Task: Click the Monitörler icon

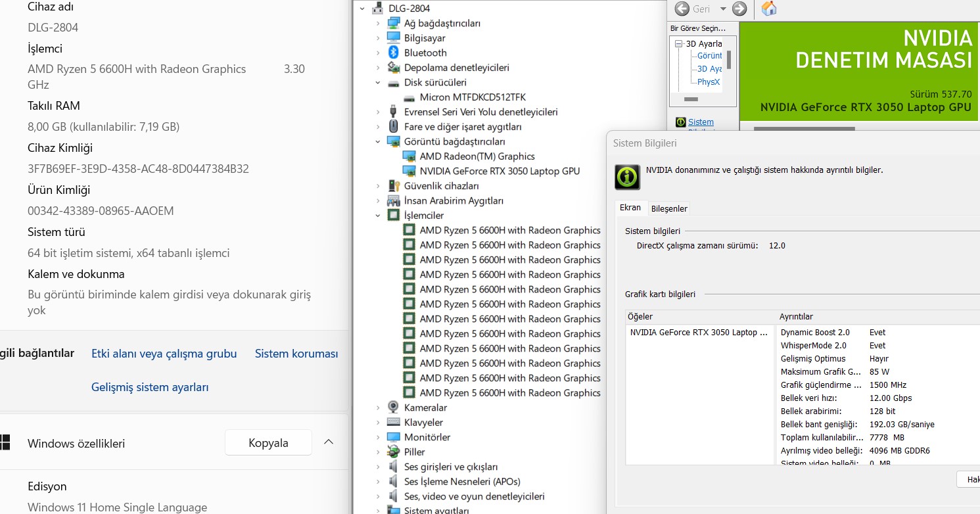Action: [394, 437]
